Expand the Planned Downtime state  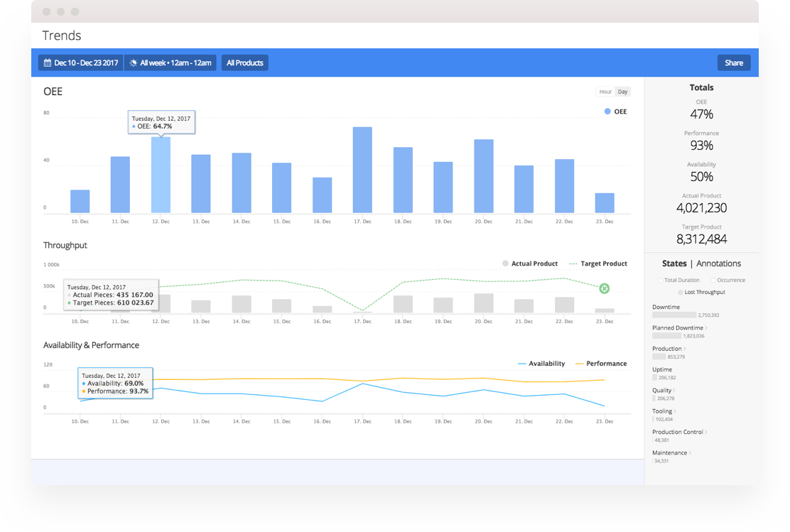point(706,328)
